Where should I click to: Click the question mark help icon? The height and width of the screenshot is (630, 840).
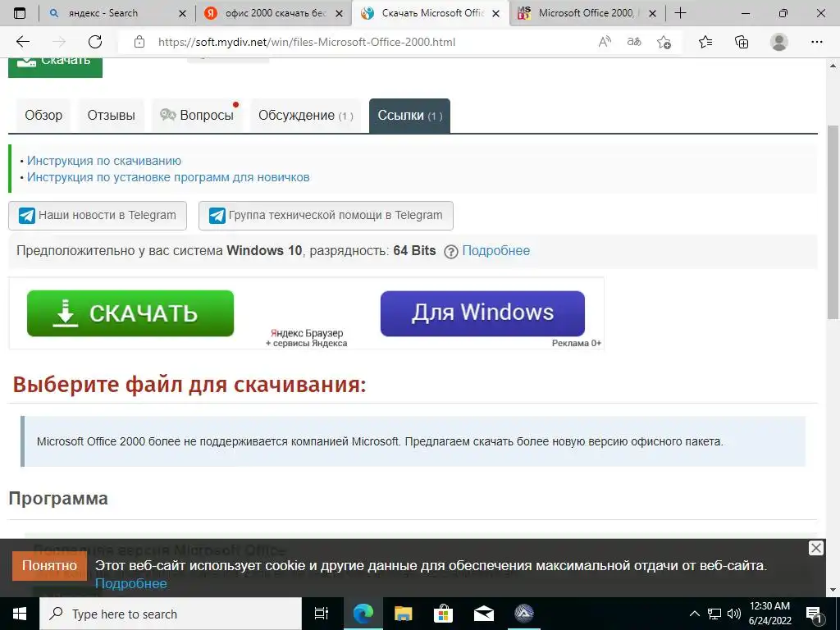[x=451, y=251]
